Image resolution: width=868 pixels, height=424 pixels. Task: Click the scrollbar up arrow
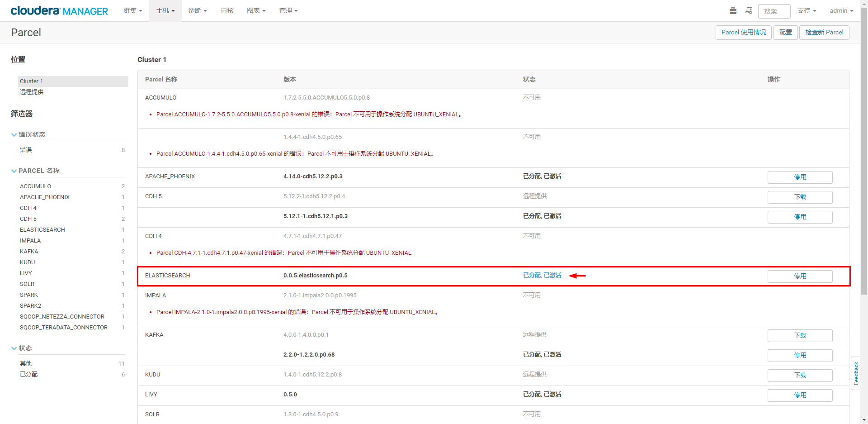coord(864,3)
